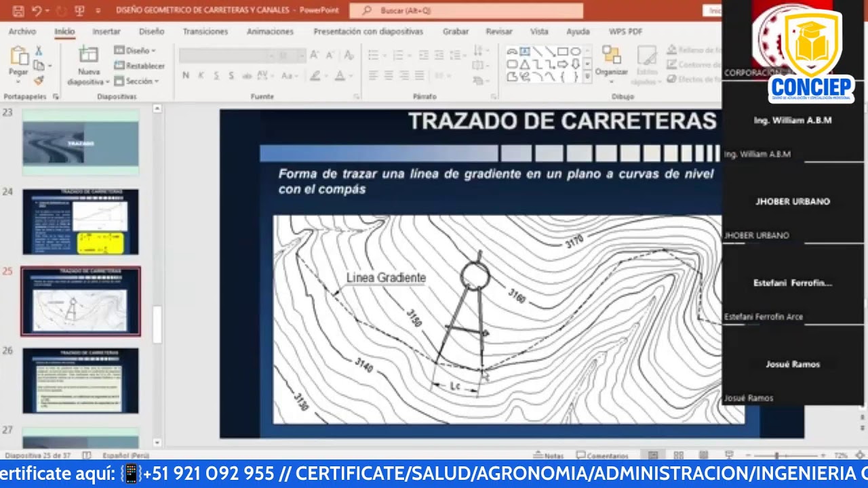The image size is (868, 488).
Task: Open the Revisar tab
Action: [499, 31]
